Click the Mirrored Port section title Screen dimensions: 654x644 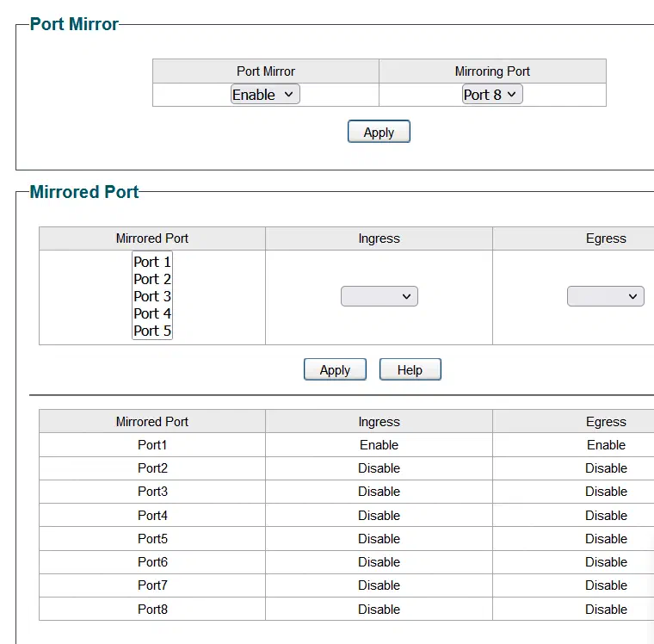(x=84, y=192)
